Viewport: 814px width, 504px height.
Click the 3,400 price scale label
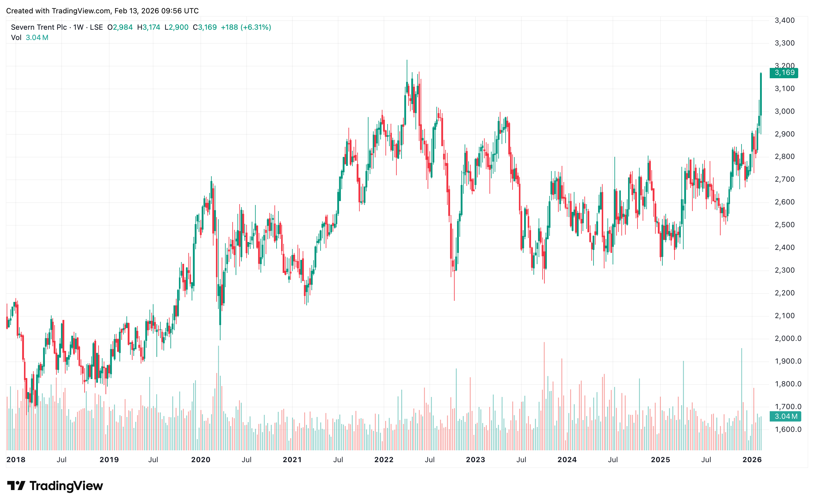pos(784,20)
